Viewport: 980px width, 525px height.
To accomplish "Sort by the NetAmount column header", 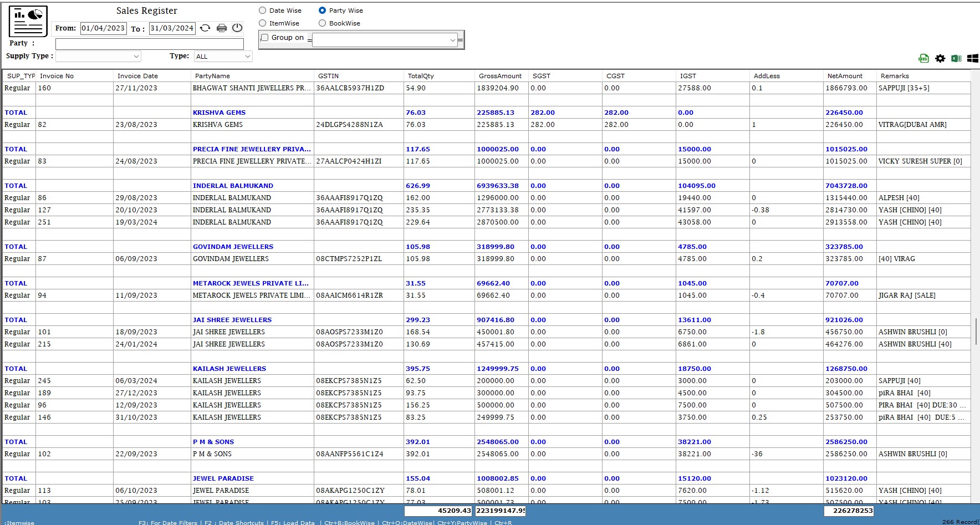I will tap(844, 76).
